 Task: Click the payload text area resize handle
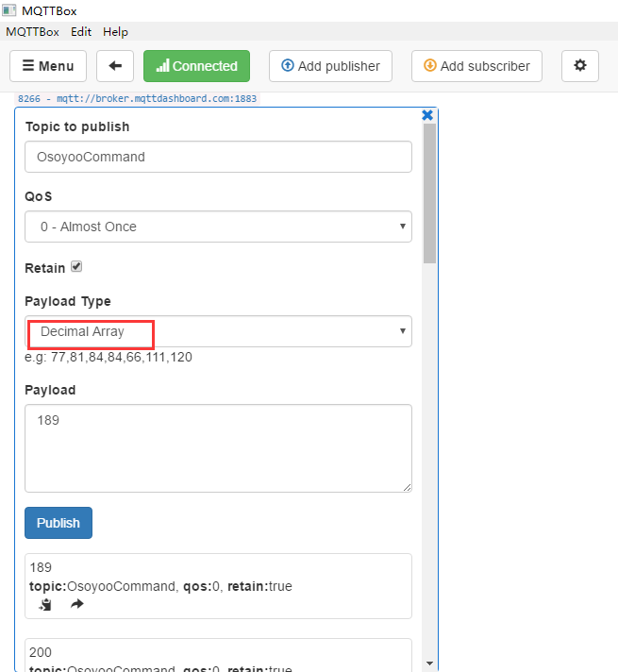coord(408,487)
